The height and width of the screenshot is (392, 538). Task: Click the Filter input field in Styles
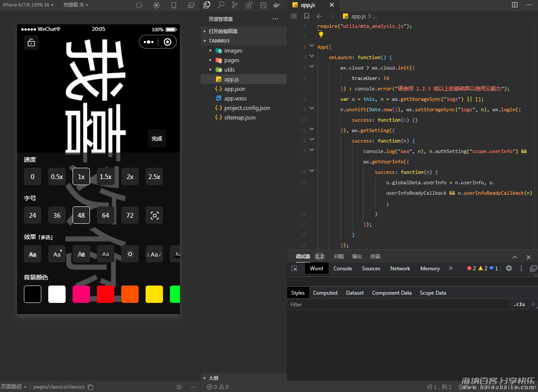398,305
